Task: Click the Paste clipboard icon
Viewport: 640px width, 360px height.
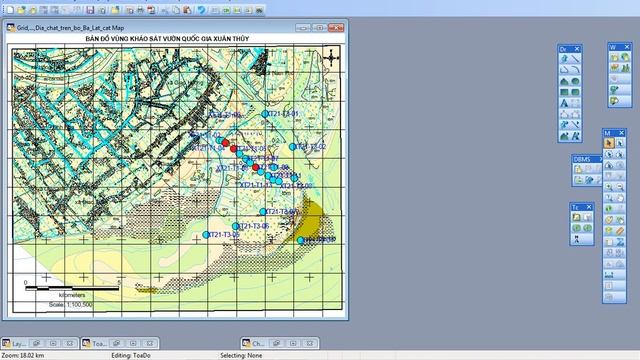Action: pyautogui.click(x=187, y=10)
